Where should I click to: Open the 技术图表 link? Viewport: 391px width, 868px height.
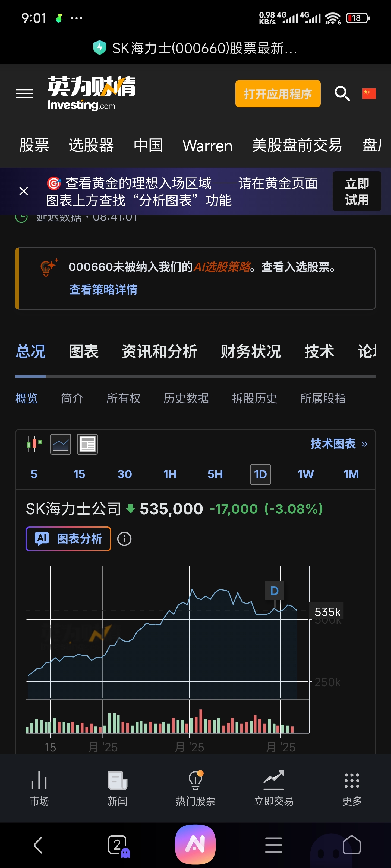click(x=339, y=444)
